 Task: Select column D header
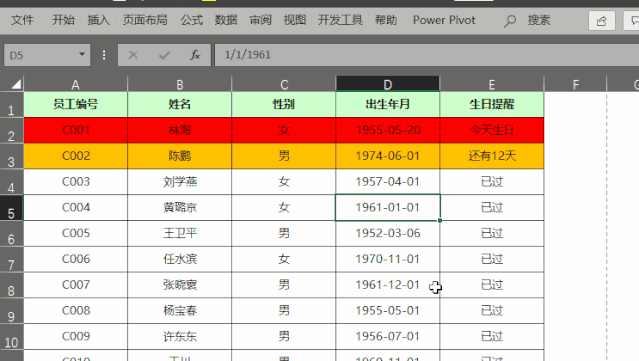coord(388,84)
